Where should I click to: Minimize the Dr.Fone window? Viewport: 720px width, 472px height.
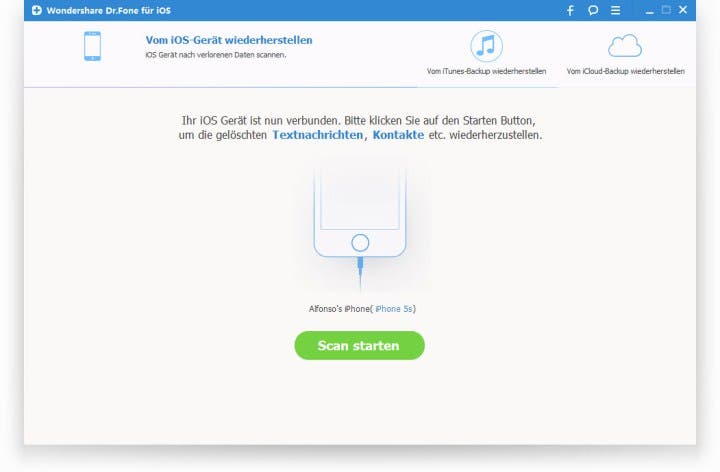pos(649,11)
